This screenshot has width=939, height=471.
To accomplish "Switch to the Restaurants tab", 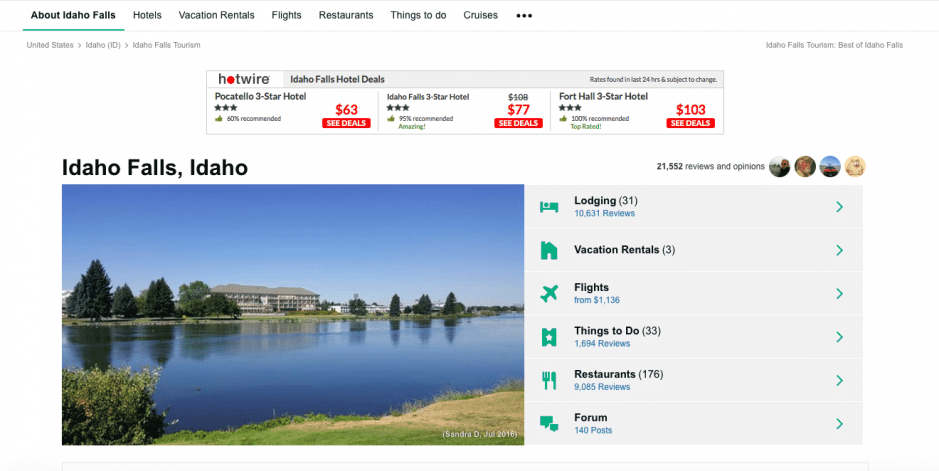I will [x=346, y=15].
